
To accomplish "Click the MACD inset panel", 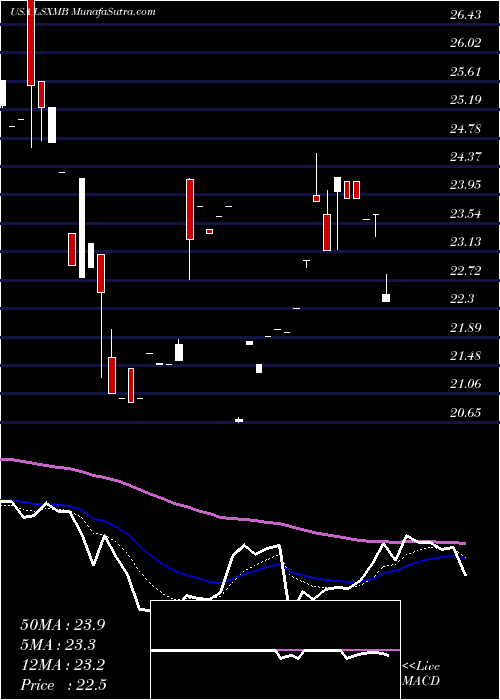I will (x=275, y=650).
